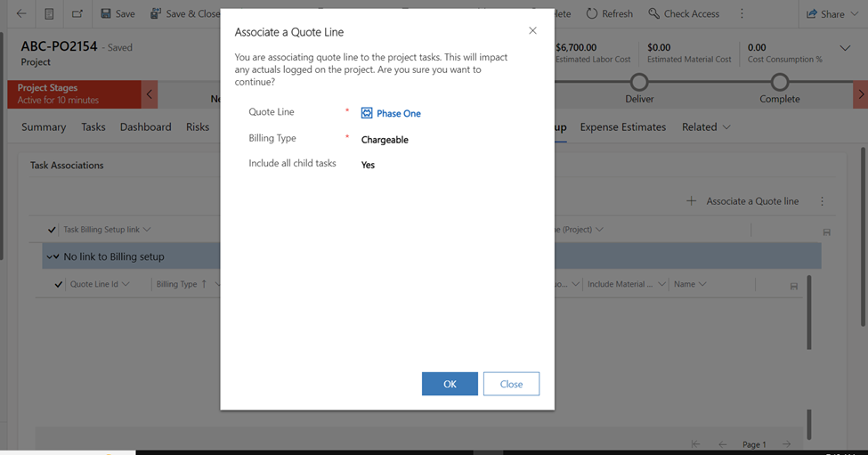Toggle Include all child tasks value
This screenshot has height=455, width=868.
point(369,165)
